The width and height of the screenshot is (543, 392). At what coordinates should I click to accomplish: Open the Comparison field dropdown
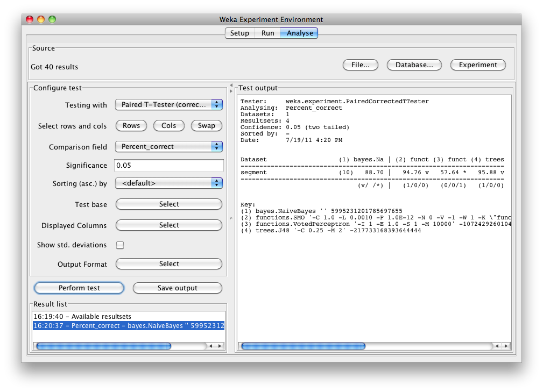[x=169, y=147]
